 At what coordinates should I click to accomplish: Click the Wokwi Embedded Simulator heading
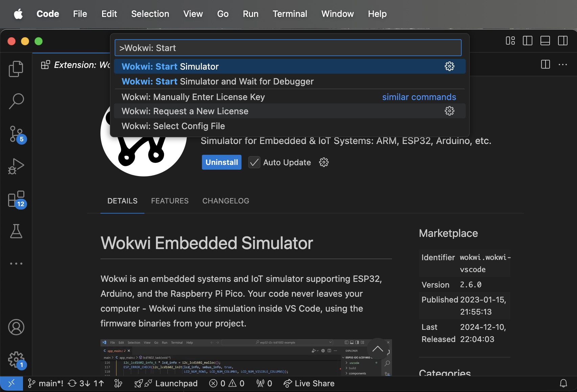tap(207, 243)
